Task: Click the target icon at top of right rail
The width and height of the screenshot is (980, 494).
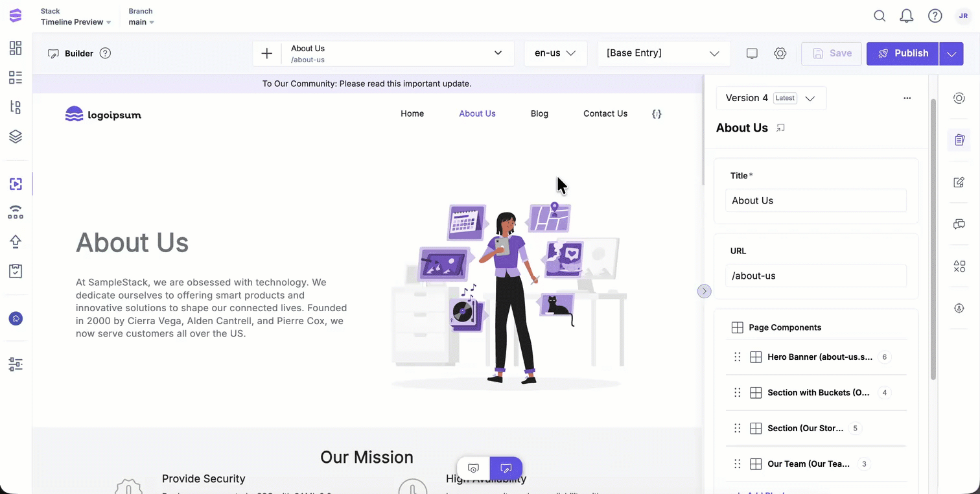Action: click(959, 98)
